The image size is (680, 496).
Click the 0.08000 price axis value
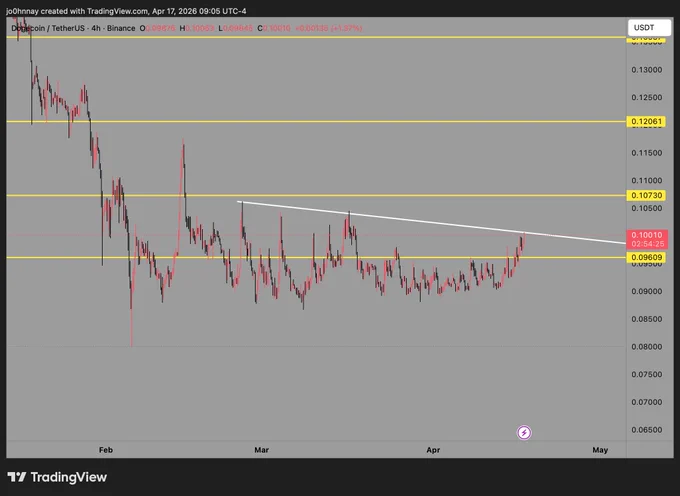tap(647, 347)
